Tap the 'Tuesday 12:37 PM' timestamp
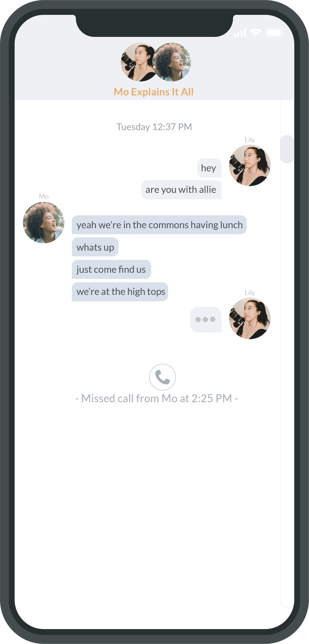The width and height of the screenshot is (309, 644). pyautogui.click(x=154, y=127)
